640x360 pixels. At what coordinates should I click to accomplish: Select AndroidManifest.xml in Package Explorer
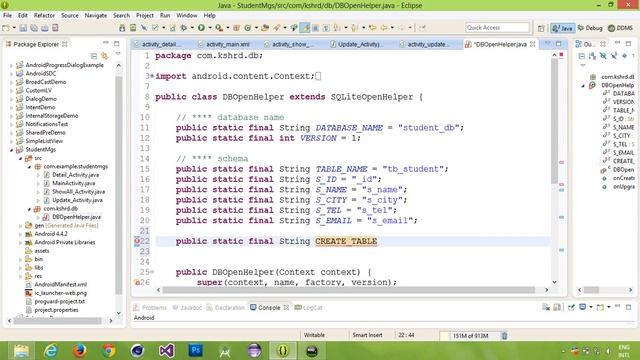(x=60, y=284)
